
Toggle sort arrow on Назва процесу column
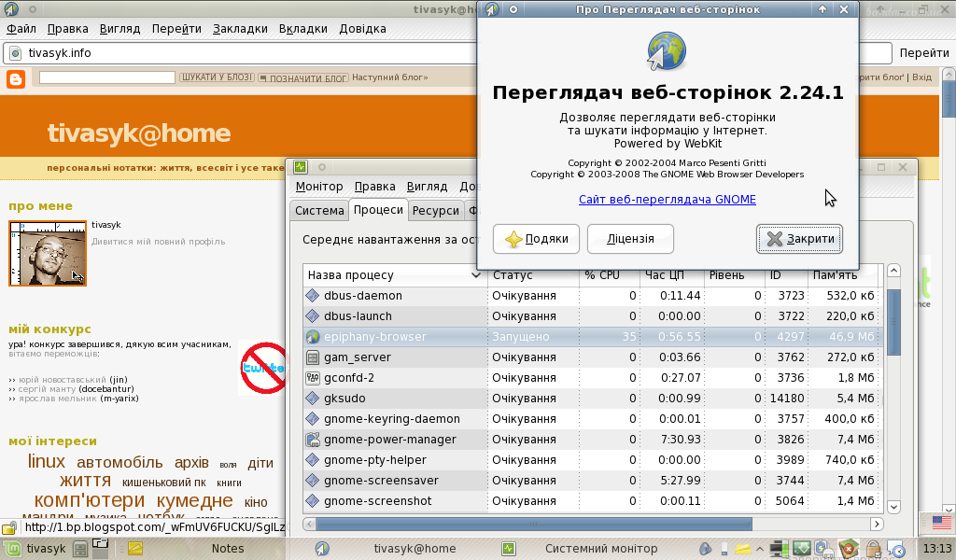[475, 275]
